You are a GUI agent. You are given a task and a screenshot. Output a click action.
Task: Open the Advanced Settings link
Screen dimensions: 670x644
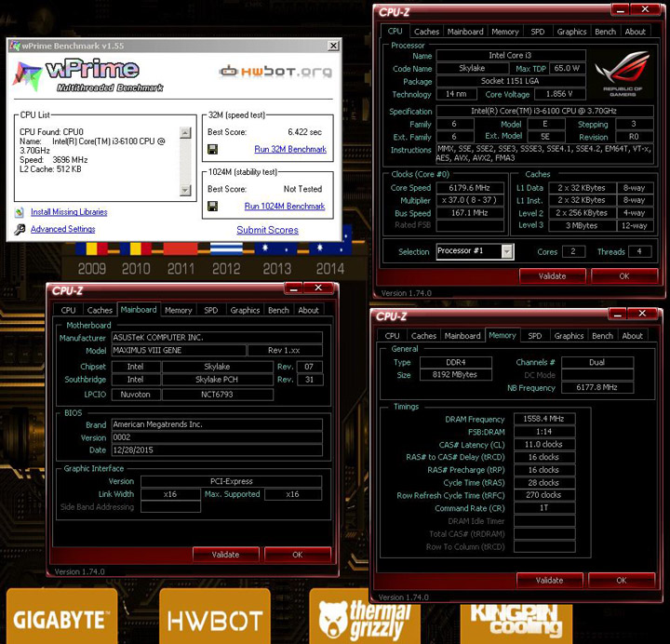[x=63, y=229]
